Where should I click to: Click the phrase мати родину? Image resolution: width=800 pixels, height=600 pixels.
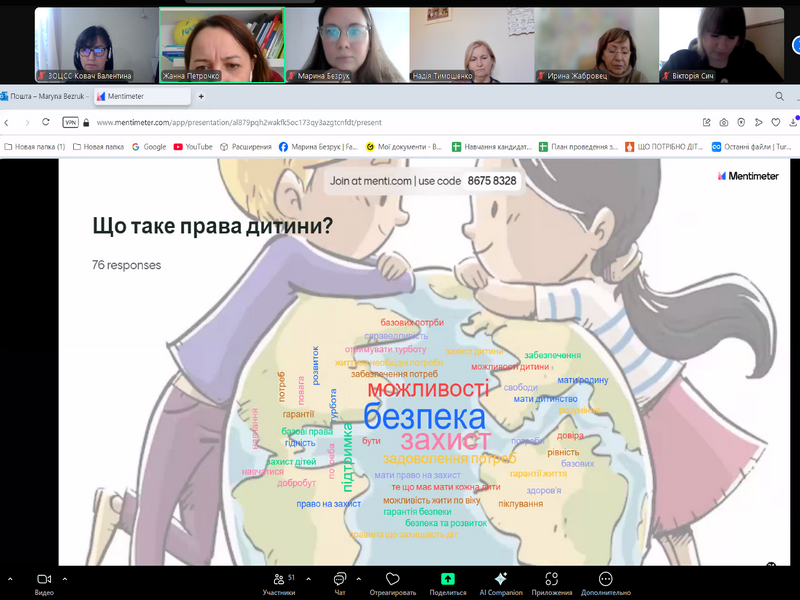(583, 380)
